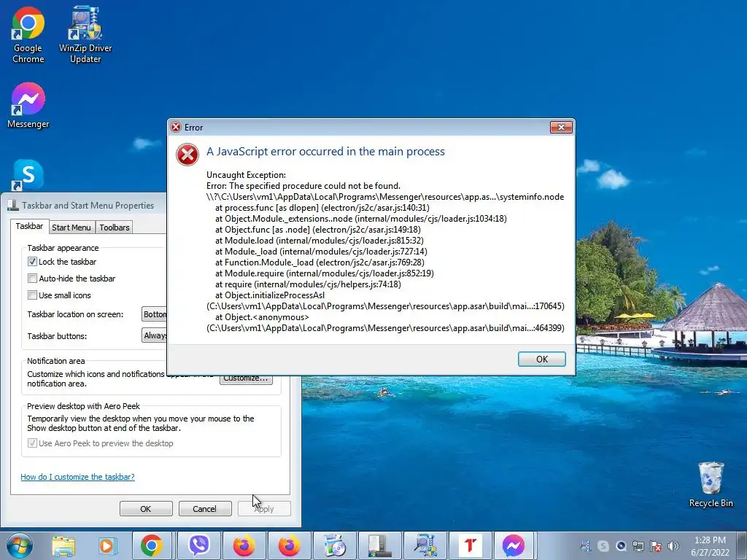Click the Q-shaped tray icon
The width and height of the screenshot is (747, 560).
tap(621, 546)
